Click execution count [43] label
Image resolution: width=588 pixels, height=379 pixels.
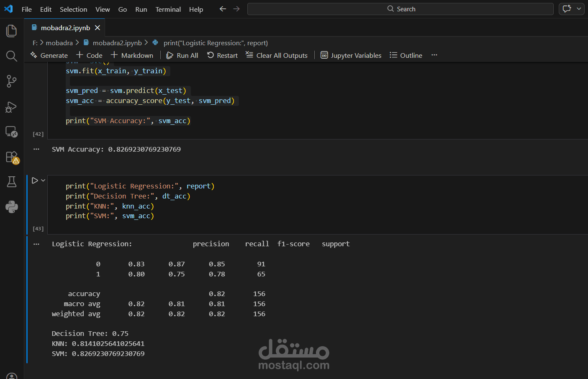point(38,229)
